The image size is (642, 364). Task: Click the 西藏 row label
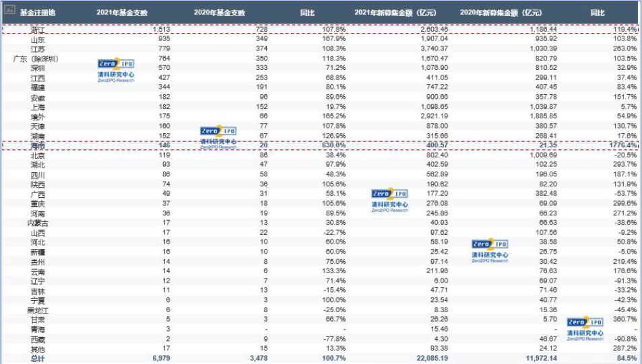coord(38,340)
